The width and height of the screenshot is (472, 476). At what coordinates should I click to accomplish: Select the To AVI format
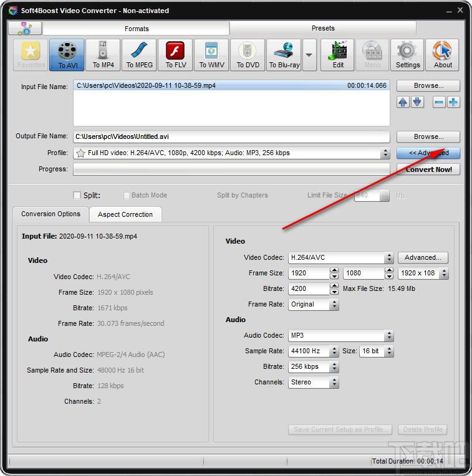67,55
